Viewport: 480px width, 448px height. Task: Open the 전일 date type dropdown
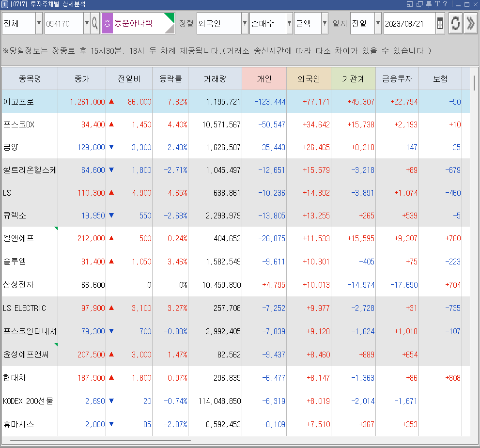378,23
